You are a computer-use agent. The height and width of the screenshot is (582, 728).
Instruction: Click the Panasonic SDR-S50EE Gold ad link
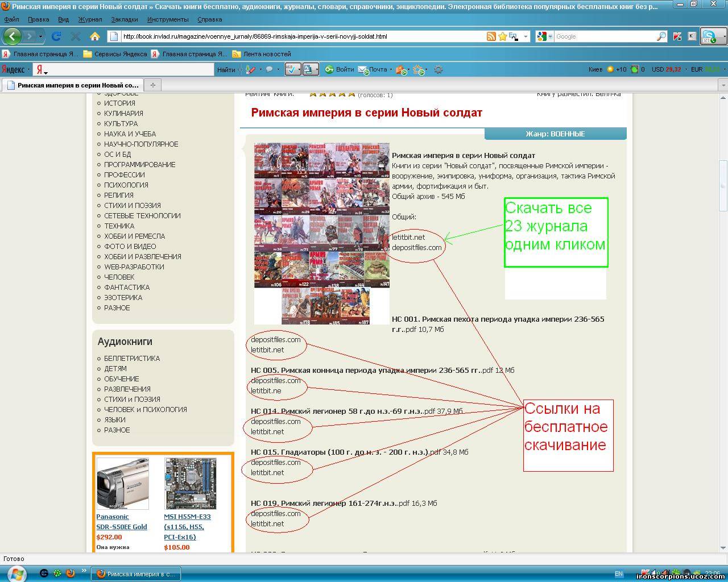pyautogui.click(x=122, y=522)
